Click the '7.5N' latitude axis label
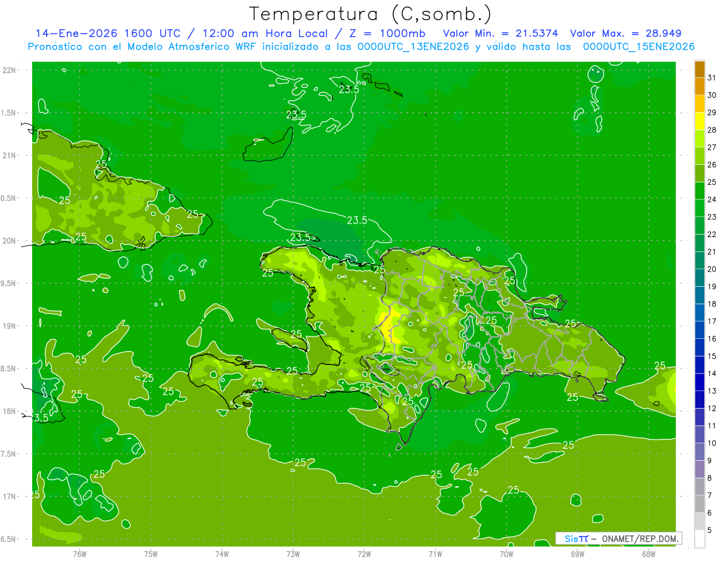728x562 pixels. 9,454
